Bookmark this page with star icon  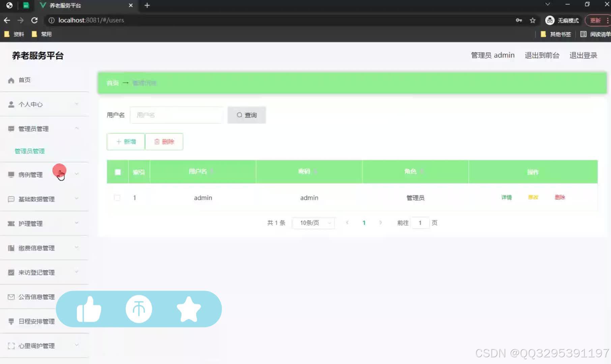coord(532,21)
